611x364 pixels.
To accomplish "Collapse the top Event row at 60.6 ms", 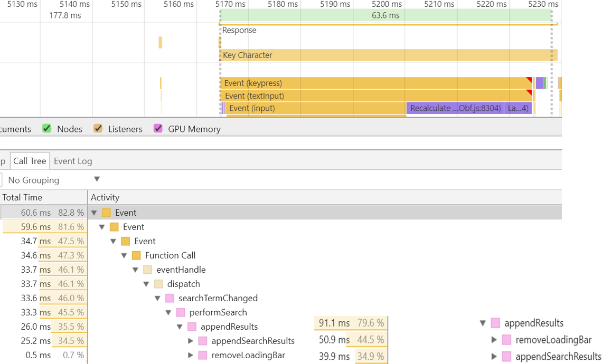I will [94, 213].
